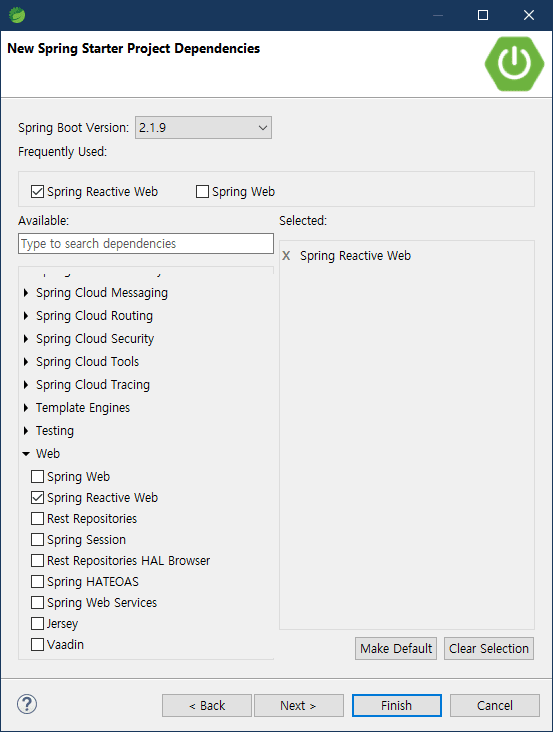Screen dimensions: 553x732
Task: Expand the Template Engines category
Action: tap(26, 408)
